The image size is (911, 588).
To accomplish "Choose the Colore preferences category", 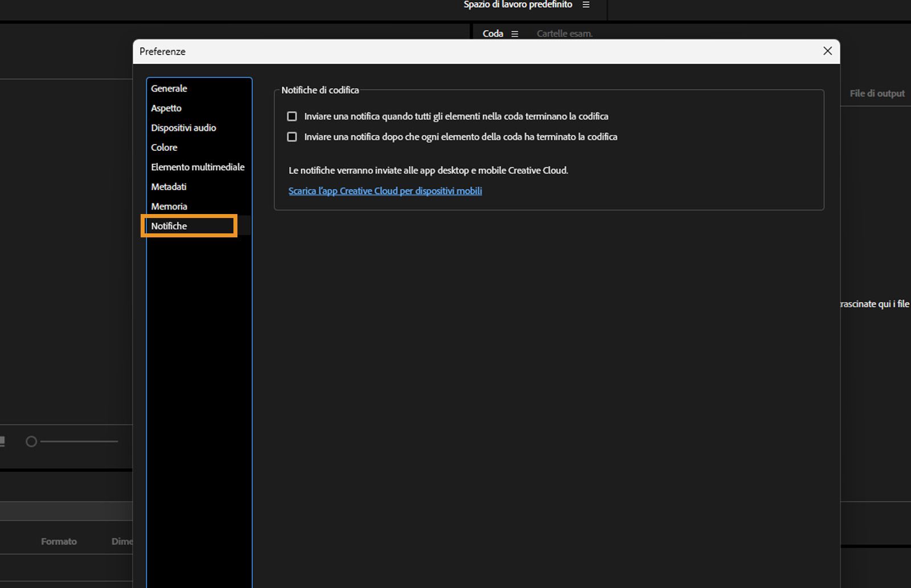I will pyautogui.click(x=199, y=147).
